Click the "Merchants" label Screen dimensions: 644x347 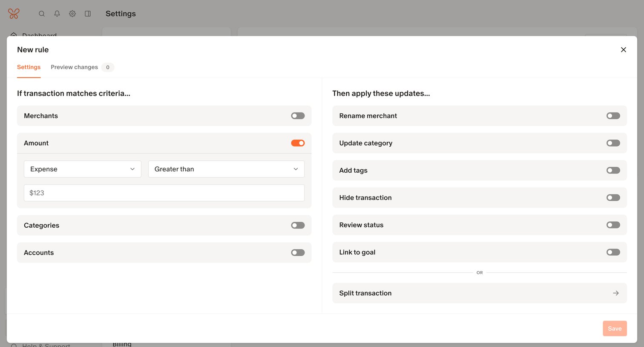41,116
